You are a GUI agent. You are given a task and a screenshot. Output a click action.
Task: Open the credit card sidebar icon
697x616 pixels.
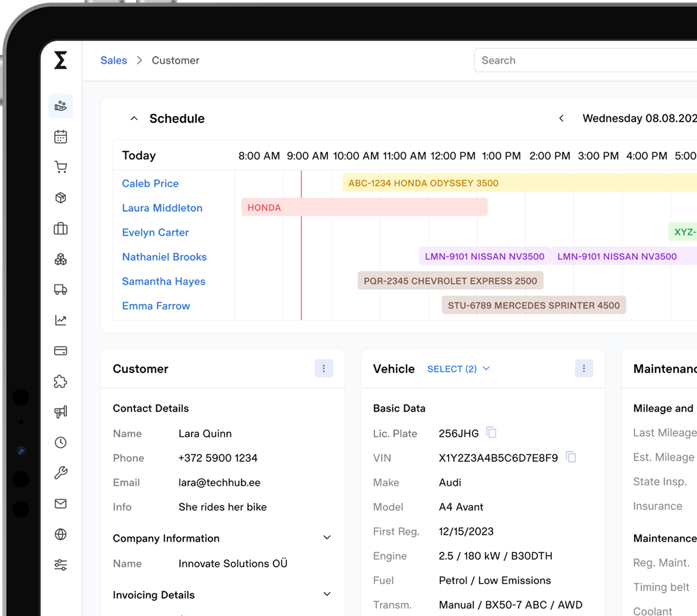(x=61, y=351)
